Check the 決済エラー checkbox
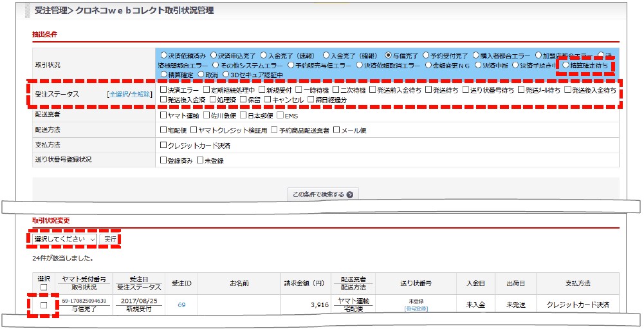 click(163, 90)
